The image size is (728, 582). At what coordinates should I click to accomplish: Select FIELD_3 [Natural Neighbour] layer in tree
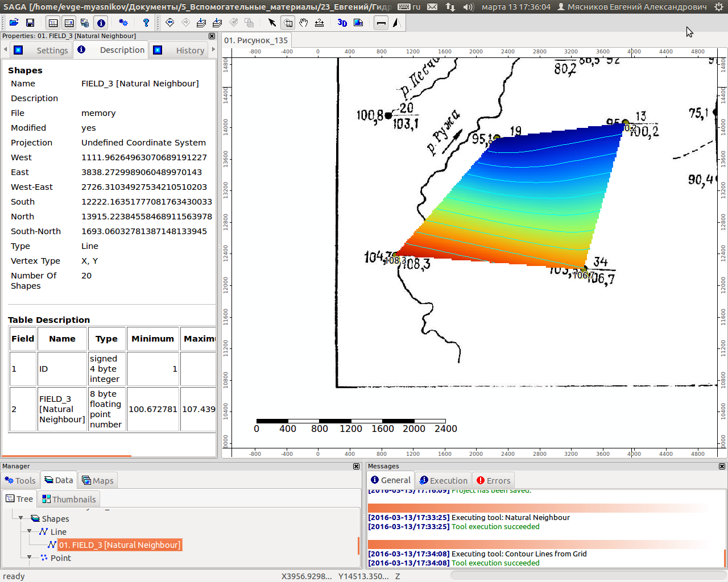click(x=119, y=545)
